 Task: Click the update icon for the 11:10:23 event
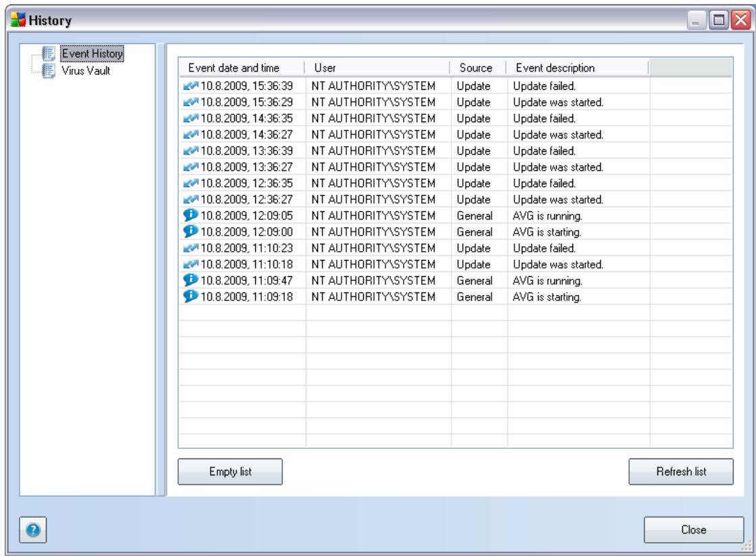coord(190,248)
